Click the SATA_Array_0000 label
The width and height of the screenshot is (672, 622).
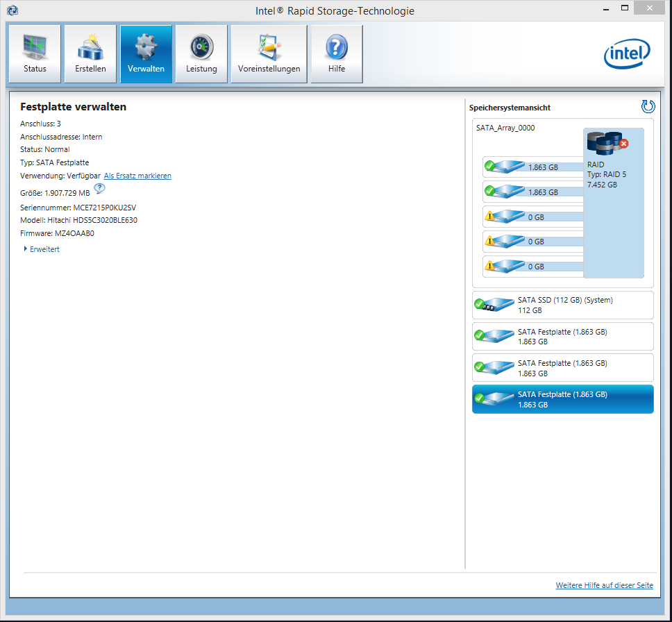[x=505, y=128]
